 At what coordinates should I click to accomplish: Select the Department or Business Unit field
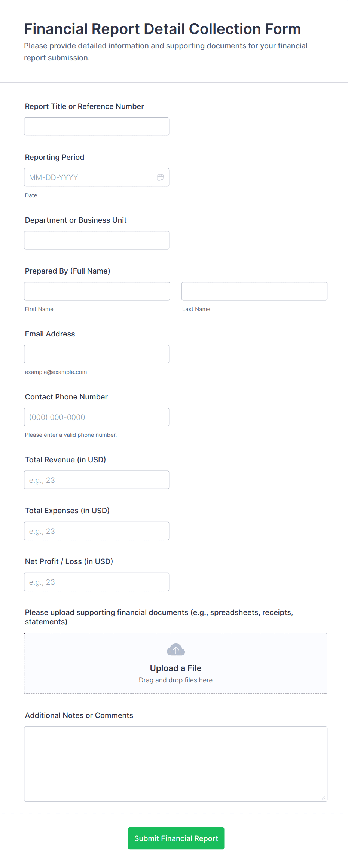click(97, 240)
